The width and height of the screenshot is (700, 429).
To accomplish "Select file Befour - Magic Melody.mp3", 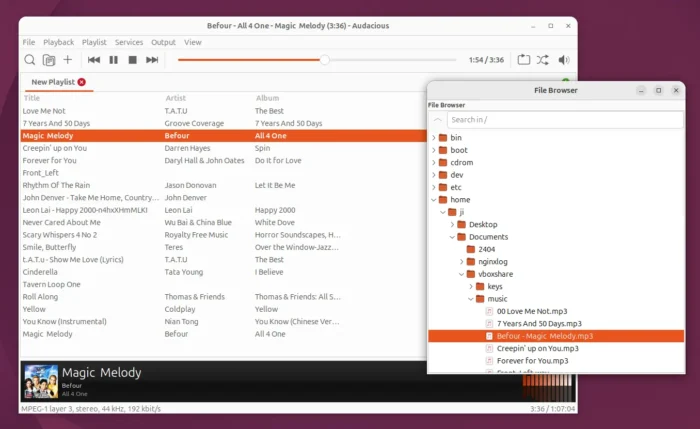I will pos(556,336).
